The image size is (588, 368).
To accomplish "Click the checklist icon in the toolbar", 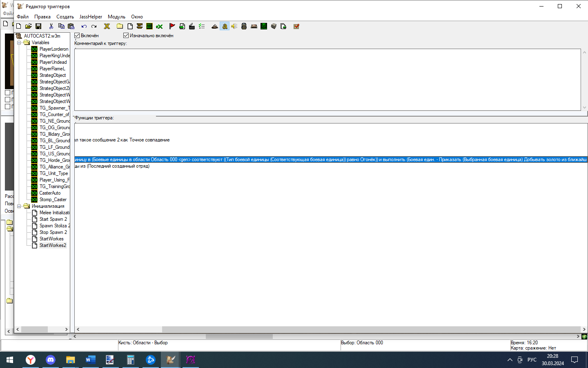I will coord(202,26).
